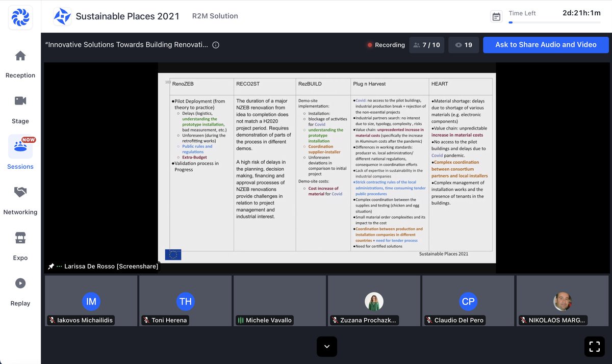The height and width of the screenshot is (364, 612).
Task: Click the session title "Innovative Solutions Towards Building Renovati..."
Action: pos(126,45)
